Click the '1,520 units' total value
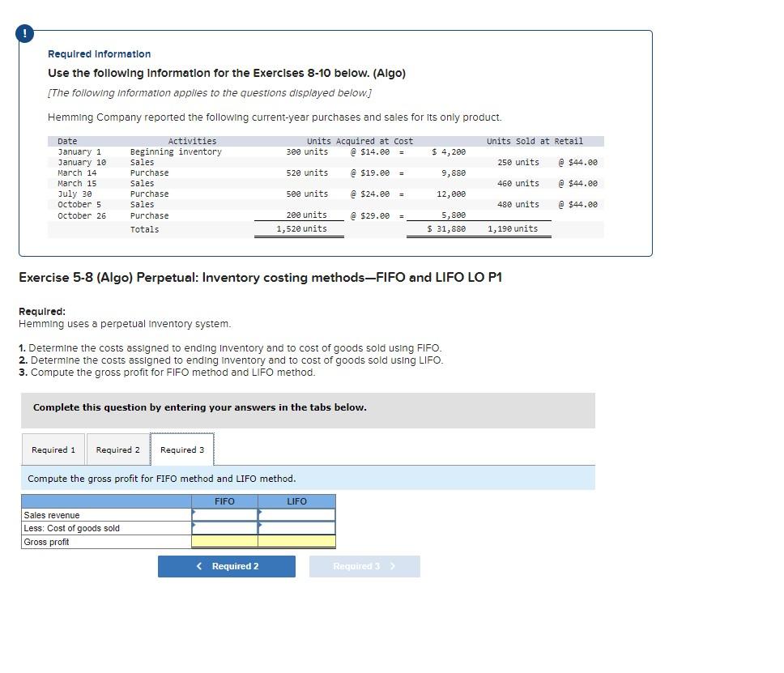The height and width of the screenshot is (673, 784). [x=301, y=228]
